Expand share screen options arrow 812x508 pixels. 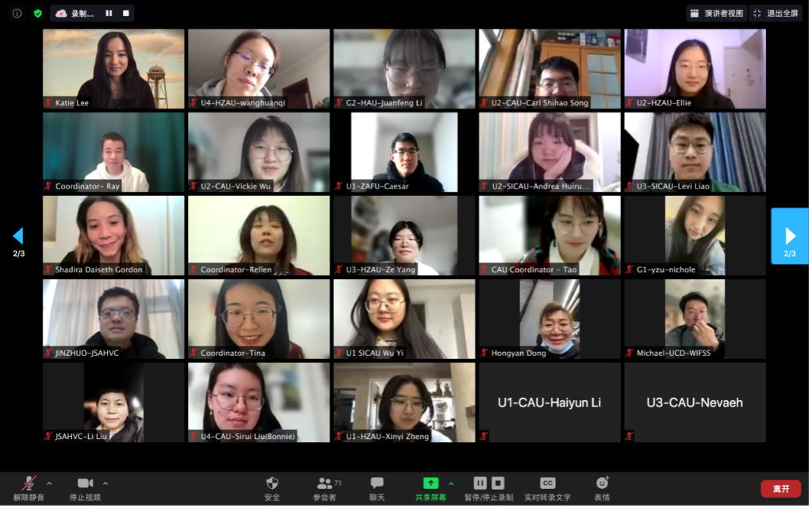pyautogui.click(x=451, y=483)
